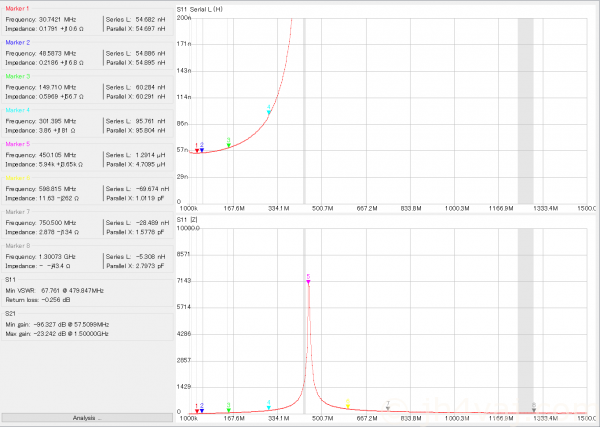Click the S11 Serial L (H) chart title
Image resolution: width=600 pixels, height=427 pixels.
coord(199,9)
